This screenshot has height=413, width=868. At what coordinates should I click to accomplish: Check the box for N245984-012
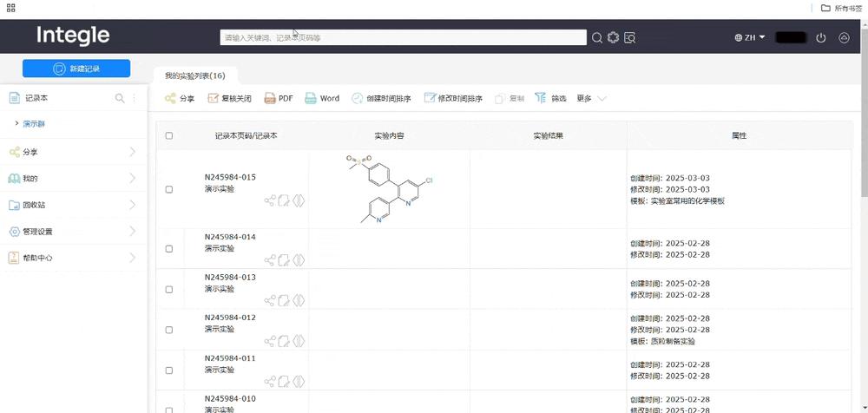(x=169, y=330)
